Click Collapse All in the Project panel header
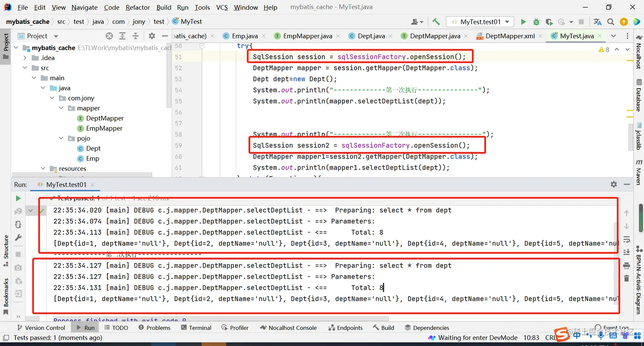This screenshot has height=346, width=644. click(x=135, y=36)
